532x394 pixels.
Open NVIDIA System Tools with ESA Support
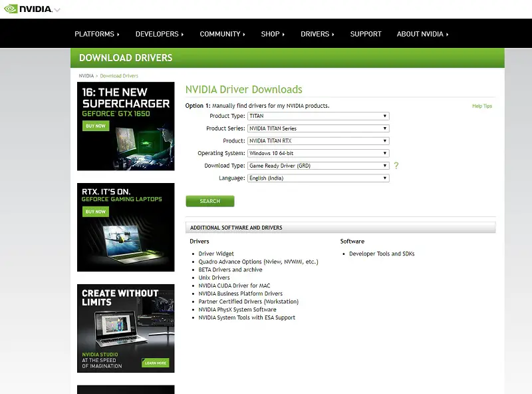tap(247, 317)
